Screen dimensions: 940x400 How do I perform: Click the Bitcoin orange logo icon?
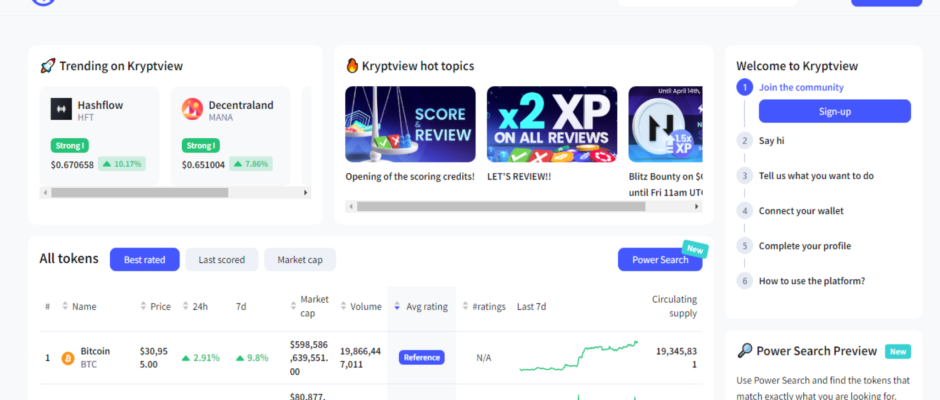click(x=68, y=359)
